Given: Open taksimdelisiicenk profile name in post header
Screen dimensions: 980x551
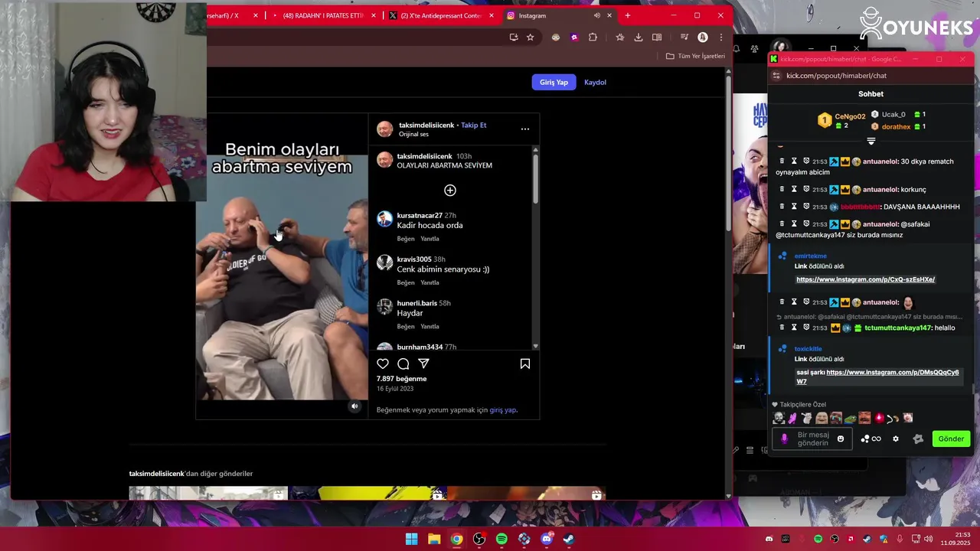Looking at the screenshot, I should (x=426, y=126).
